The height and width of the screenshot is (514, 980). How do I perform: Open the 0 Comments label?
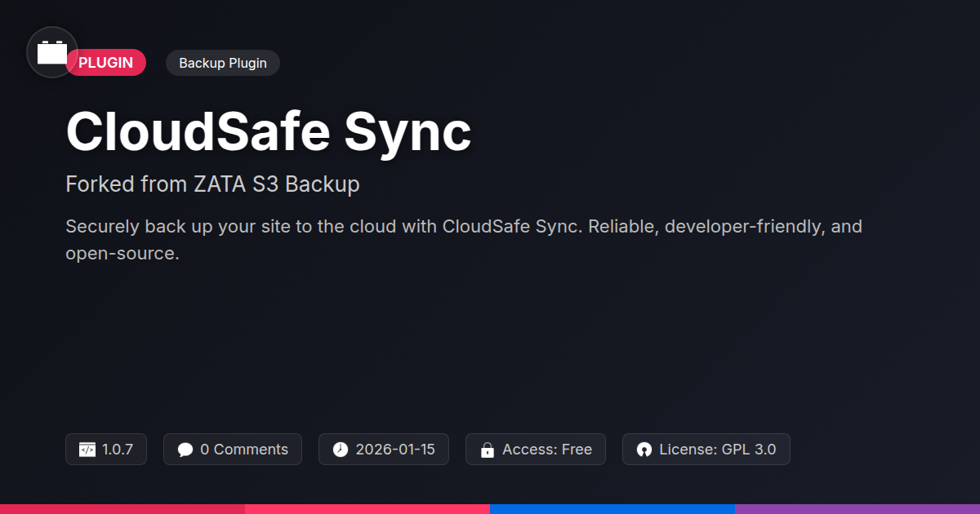pyautogui.click(x=243, y=450)
